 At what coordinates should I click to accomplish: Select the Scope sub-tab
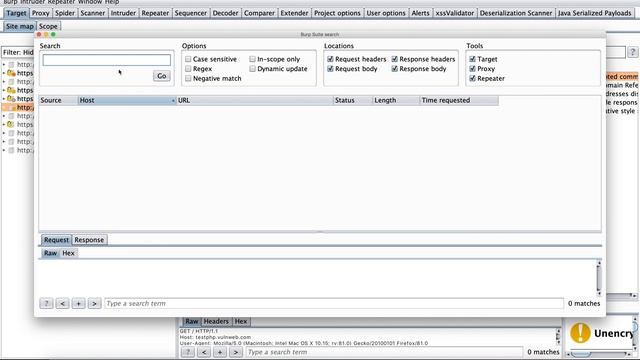point(48,26)
